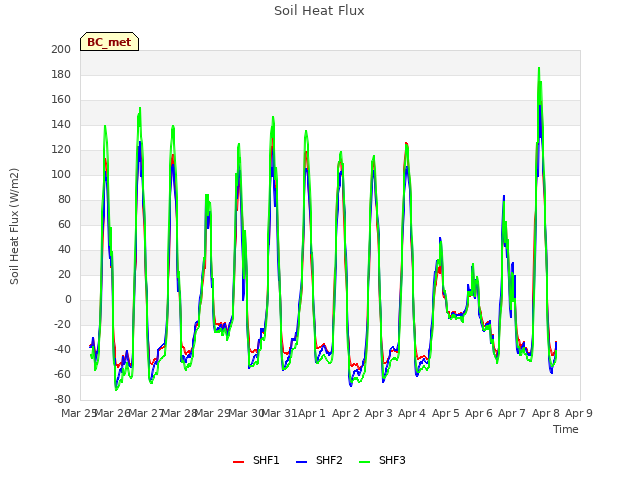Click the highest green peak on Apr 8
The height and width of the screenshot is (480, 640).
[x=539, y=69]
